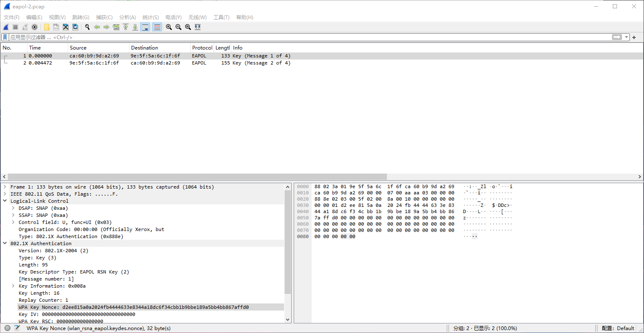Open the display filter history dropdown

click(x=627, y=37)
